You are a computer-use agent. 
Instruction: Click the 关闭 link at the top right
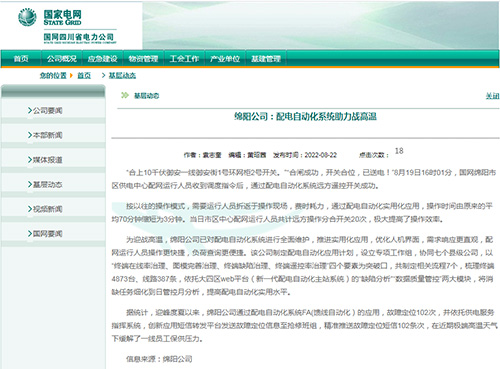point(492,96)
